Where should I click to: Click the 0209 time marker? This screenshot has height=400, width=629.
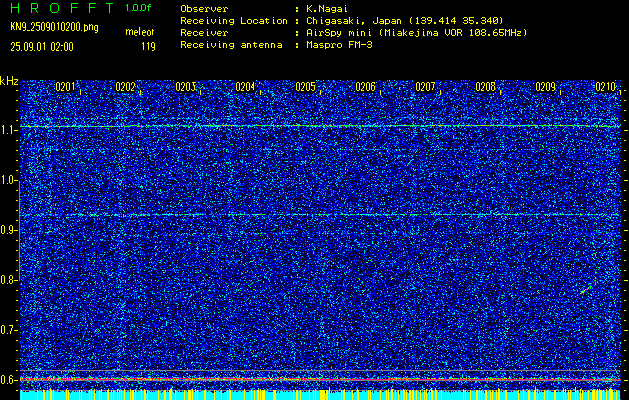click(x=546, y=87)
